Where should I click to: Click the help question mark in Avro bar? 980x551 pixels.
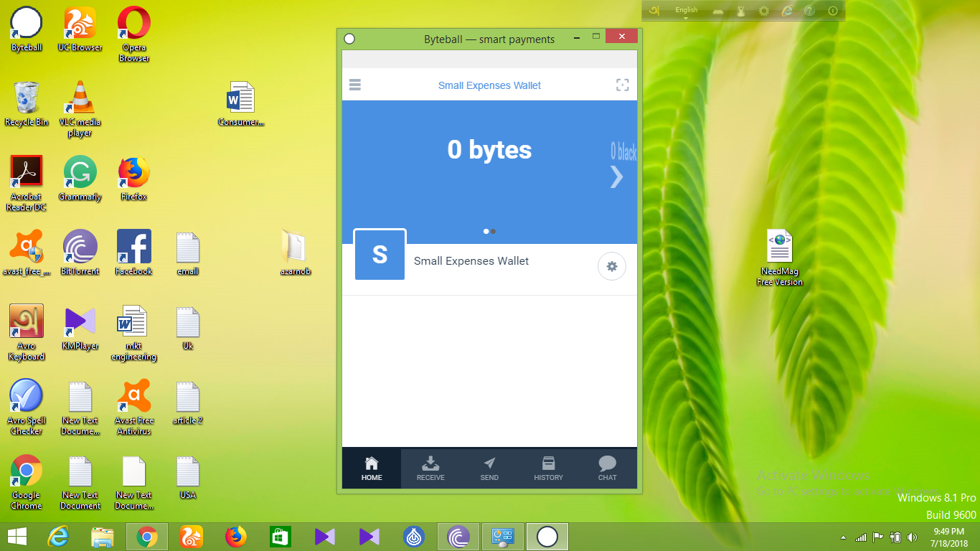[x=809, y=11]
